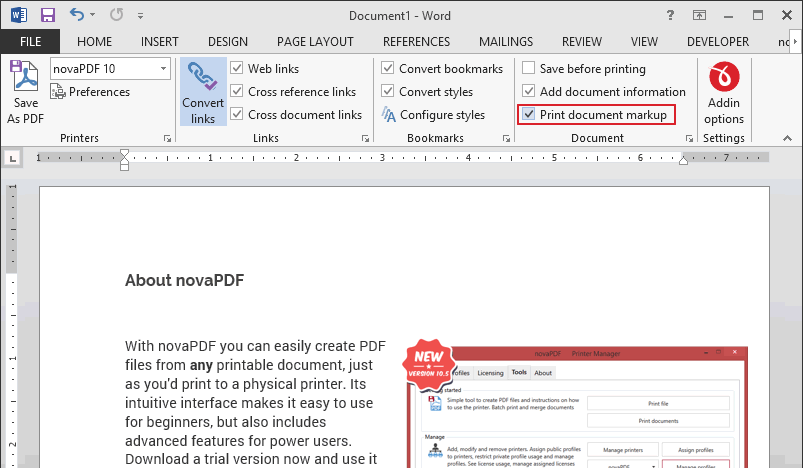
Task: Switch to the INSERT tab
Action: pyautogui.click(x=159, y=41)
